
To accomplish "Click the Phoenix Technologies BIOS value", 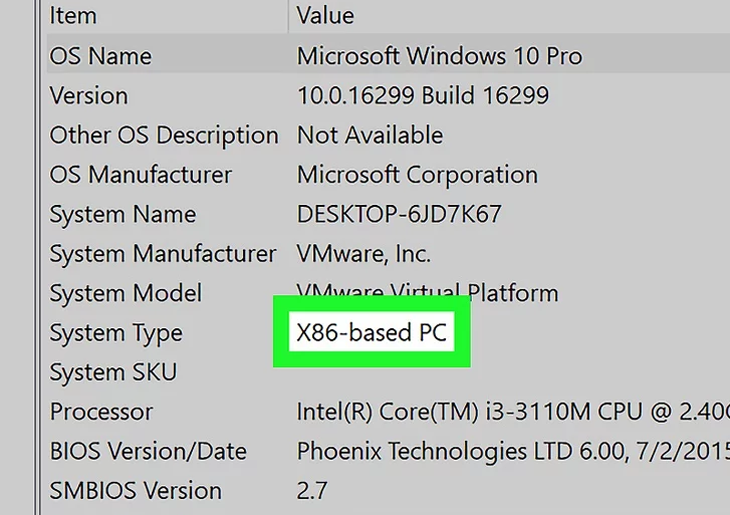I will click(512, 451).
